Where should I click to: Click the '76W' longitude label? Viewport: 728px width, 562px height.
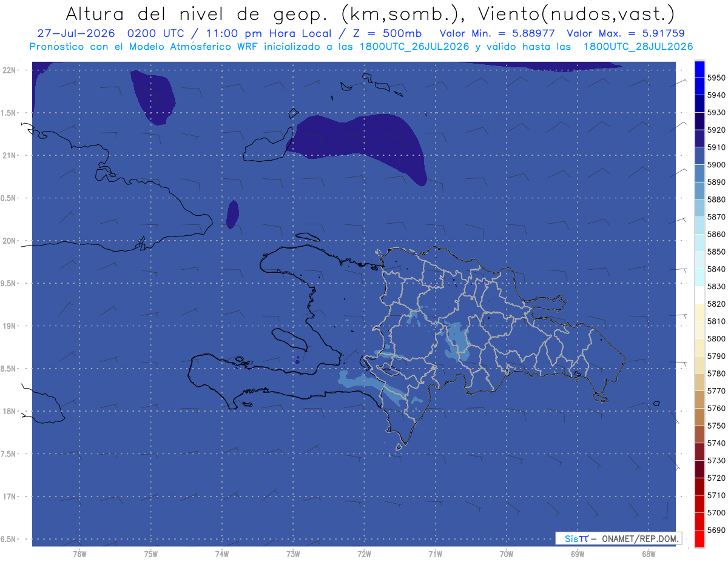[79, 554]
